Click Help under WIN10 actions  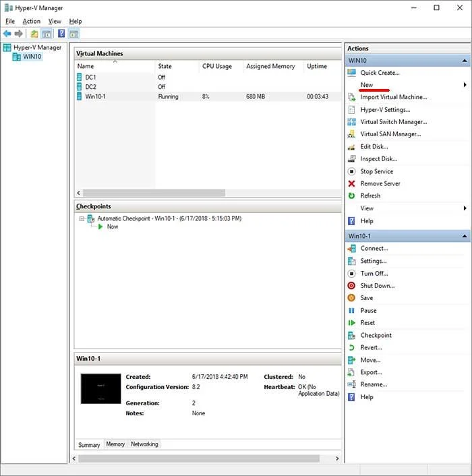click(367, 221)
